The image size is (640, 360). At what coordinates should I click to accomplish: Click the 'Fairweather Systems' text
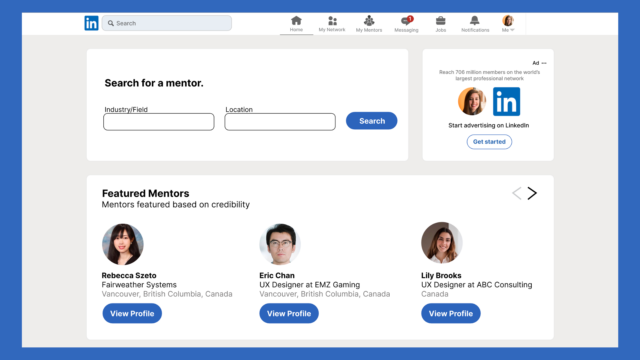coord(139,285)
